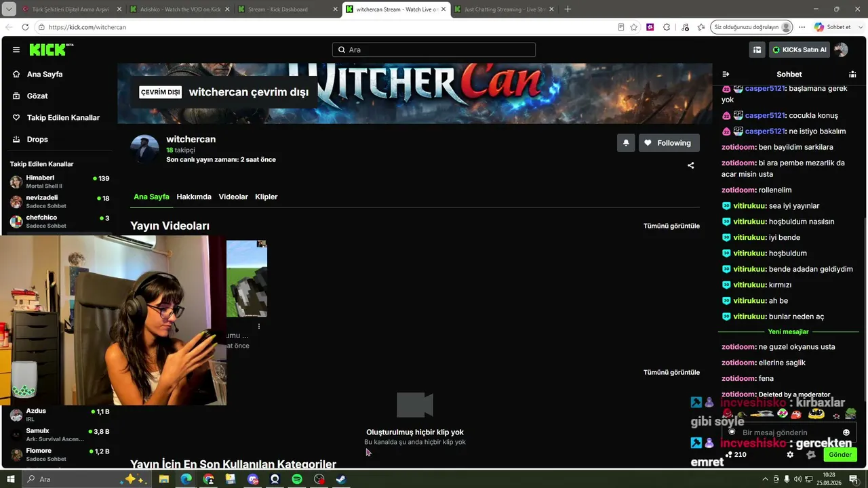Collapse the Sohbet chat panel
The image size is (868, 488).
pos(726,74)
